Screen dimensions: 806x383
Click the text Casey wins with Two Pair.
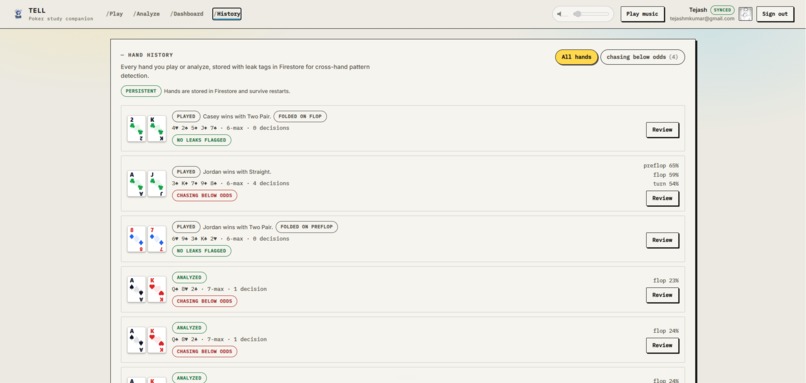(236, 117)
